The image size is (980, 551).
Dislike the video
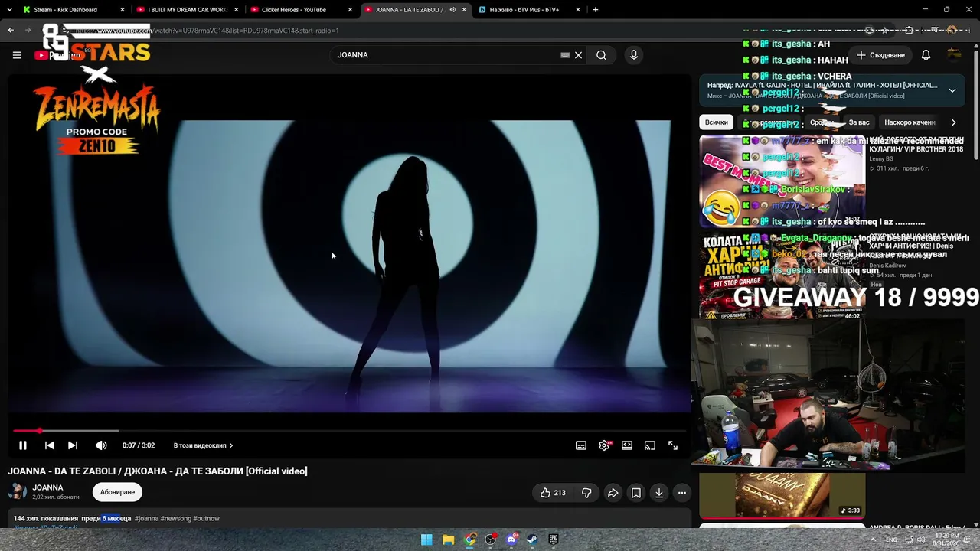[586, 493]
